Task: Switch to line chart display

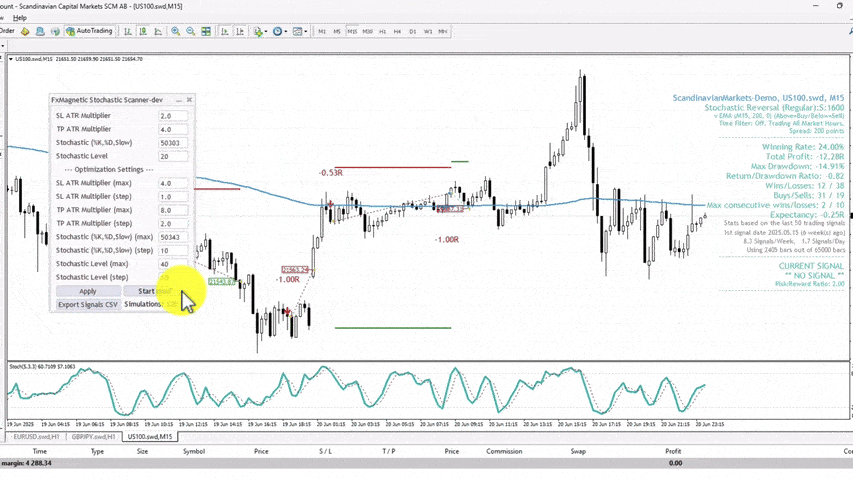Action: pyautogui.click(x=158, y=32)
